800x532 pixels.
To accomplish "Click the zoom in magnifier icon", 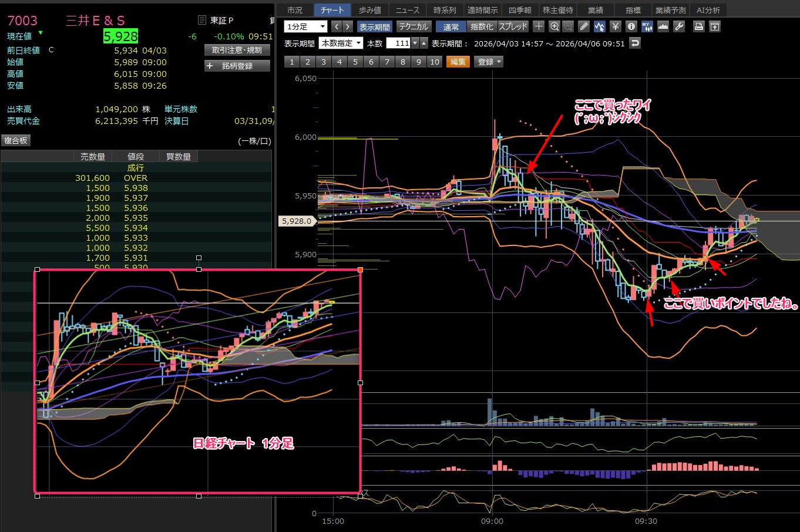I will click(554, 26).
